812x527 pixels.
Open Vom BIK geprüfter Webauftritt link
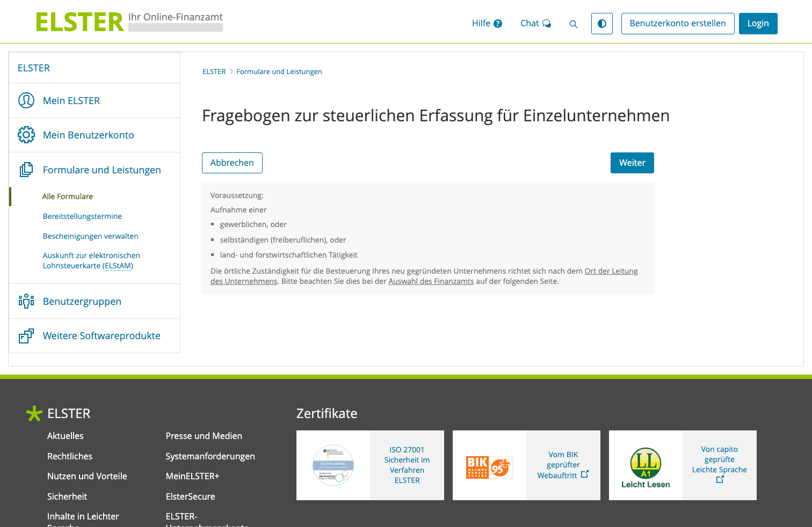coord(563,465)
